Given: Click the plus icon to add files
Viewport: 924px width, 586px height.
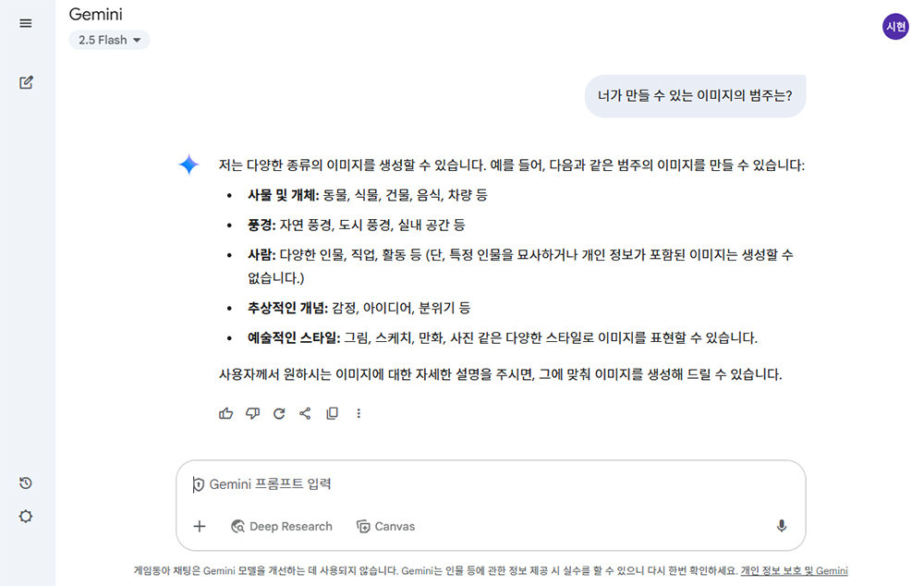Looking at the screenshot, I should pyautogui.click(x=199, y=526).
